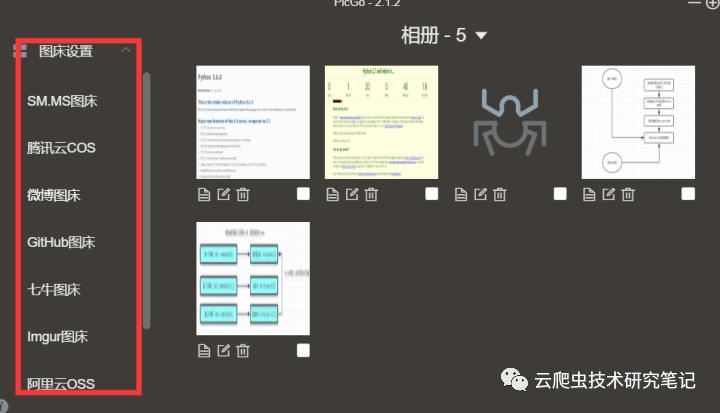Image resolution: width=720 pixels, height=413 pixels.
Task: Select the Python 3.8.0 image checkbox
Action: pos(303,194)
